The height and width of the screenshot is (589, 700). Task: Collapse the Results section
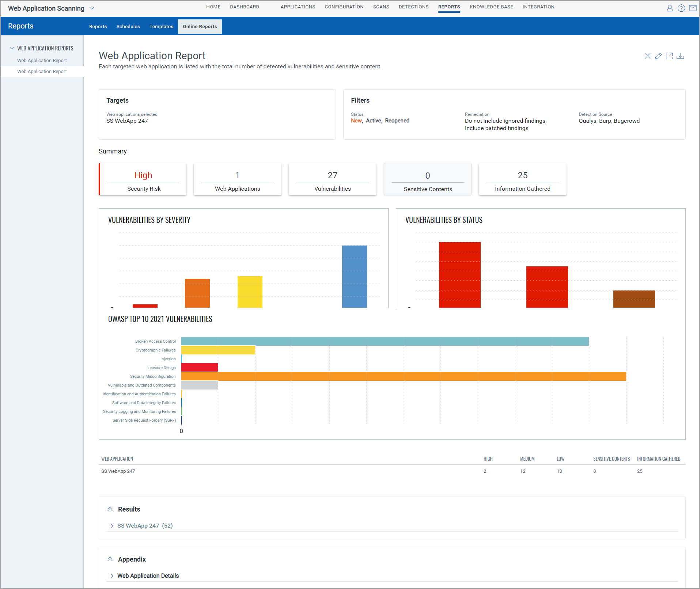110,509
